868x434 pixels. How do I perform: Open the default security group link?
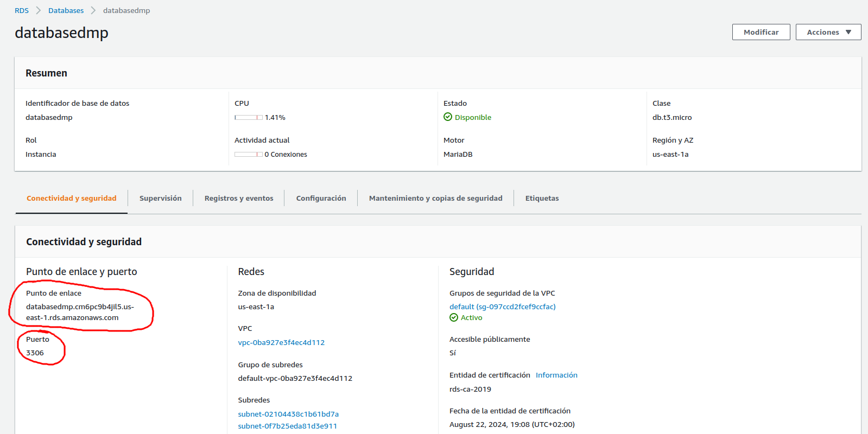pos(502,307)
